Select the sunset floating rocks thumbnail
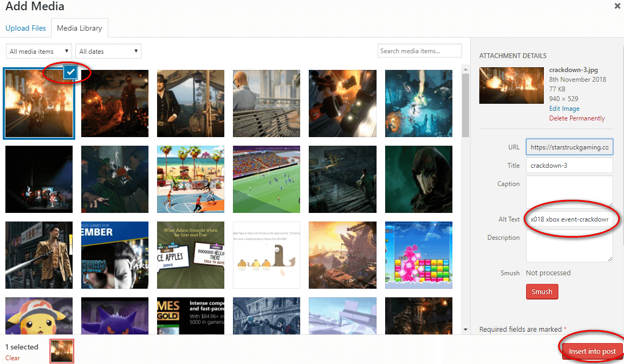This screenshot has height=364, width=624. click(343, 255)
